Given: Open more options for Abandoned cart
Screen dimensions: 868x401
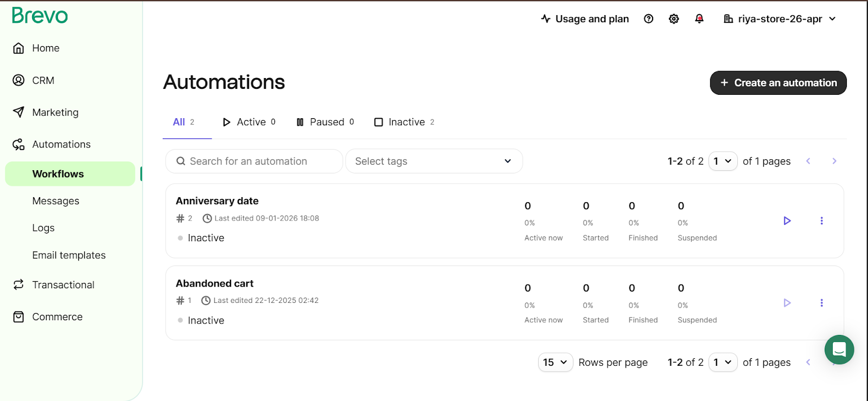Looking at the screenshot, I should (x=821, y=303).
